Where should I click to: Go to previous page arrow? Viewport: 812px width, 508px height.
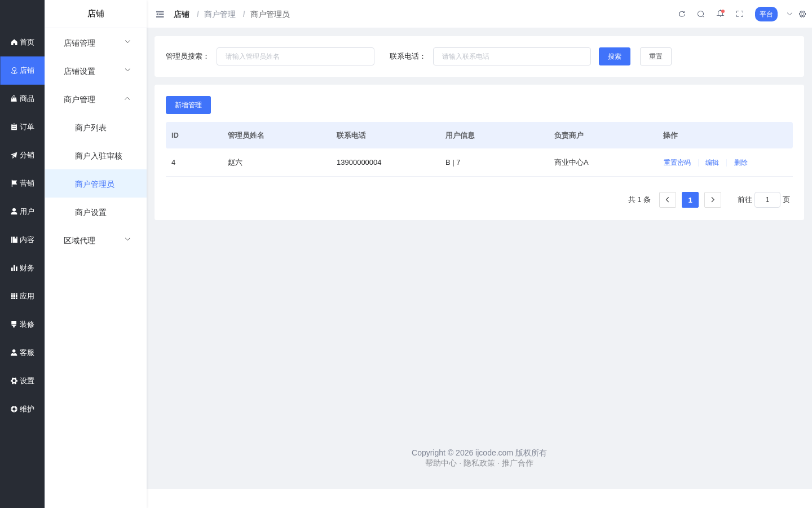point(668,200)
